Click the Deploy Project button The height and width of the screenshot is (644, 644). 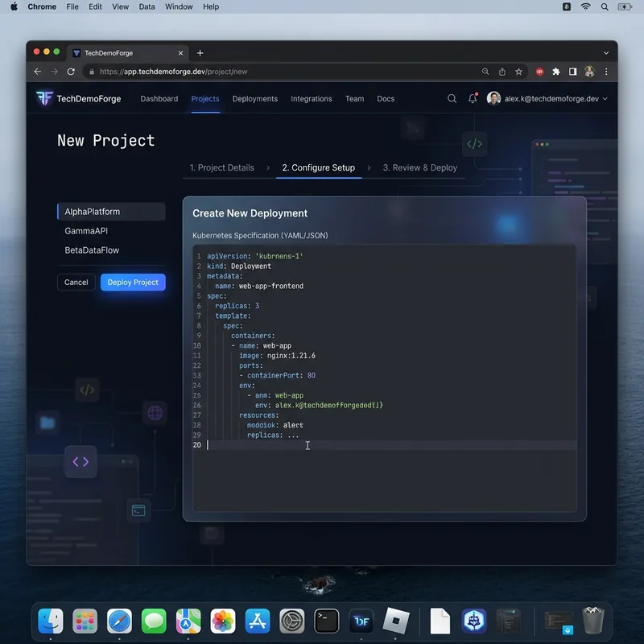click(133, 283)
